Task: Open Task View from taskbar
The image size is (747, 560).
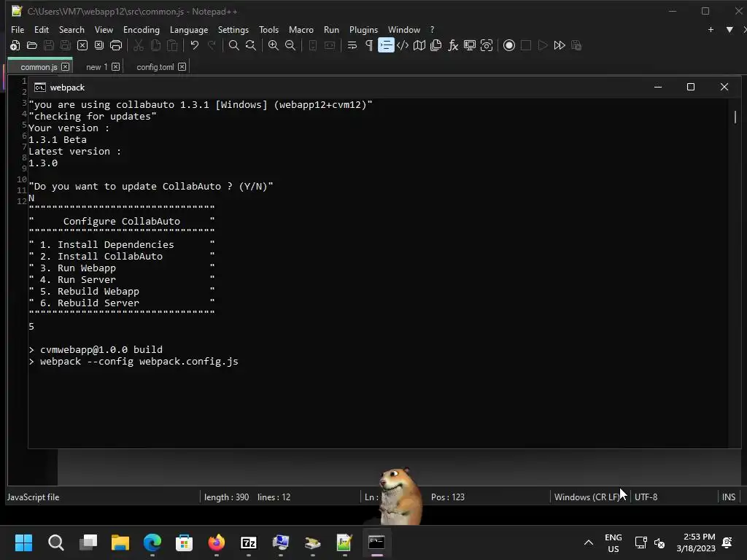Action: click(88, 542)
